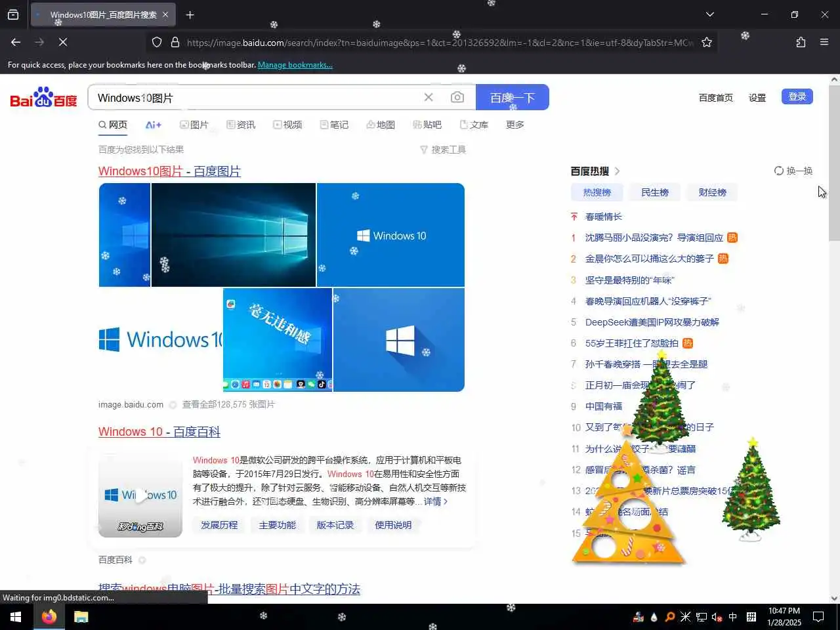Click the browser Back arrow
Image resolution: width=840 pixels, height=630 pixels.
16,42
